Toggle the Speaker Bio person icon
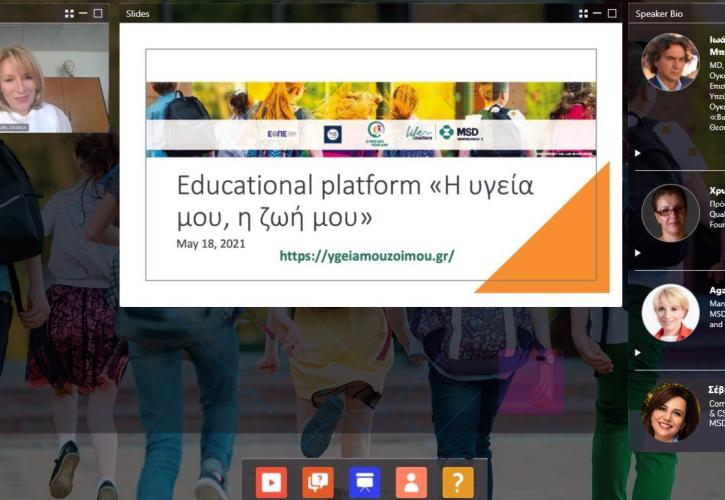 (x=411, y=482)
